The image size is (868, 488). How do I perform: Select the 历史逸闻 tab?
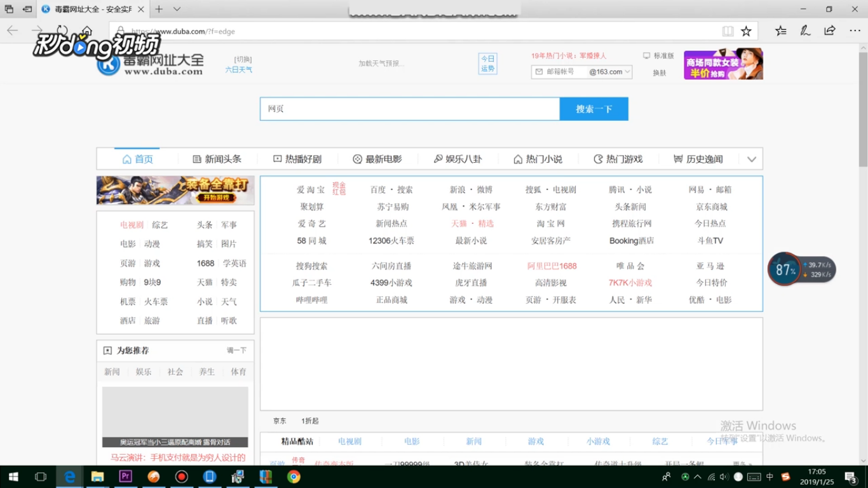coord(698,159)
